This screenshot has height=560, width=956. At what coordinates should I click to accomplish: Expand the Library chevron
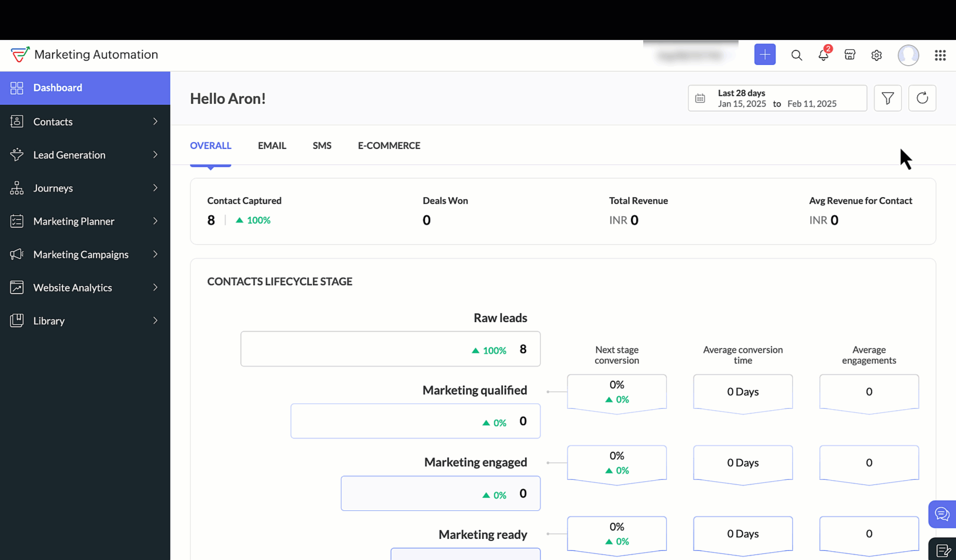[155, 320]
